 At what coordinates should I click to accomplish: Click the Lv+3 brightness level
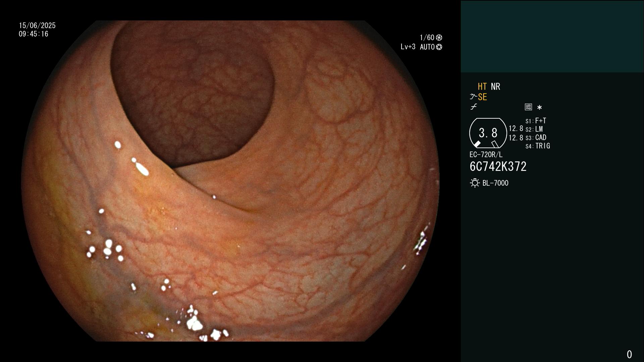pyautogui.click(x=408, y=47)
